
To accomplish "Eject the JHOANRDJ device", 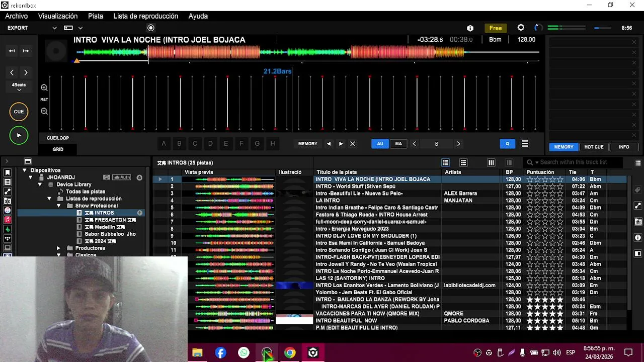I will pos(139,177).
